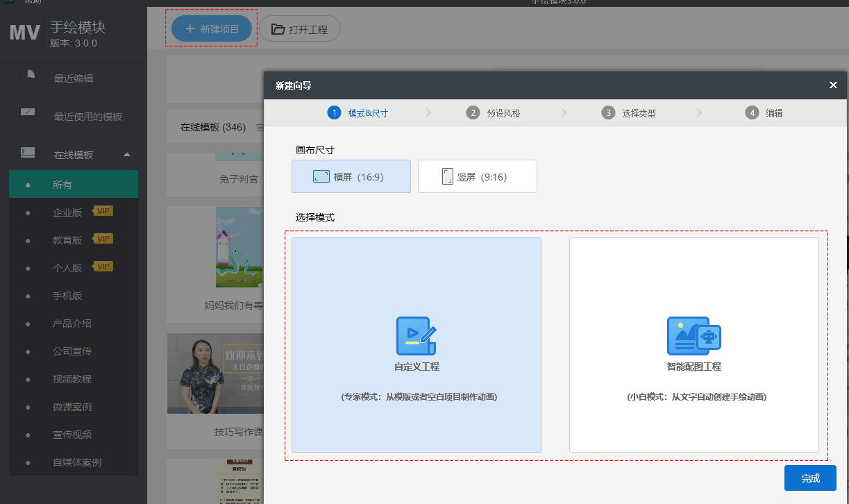Go to wizard step 2 预设风格

494,113
